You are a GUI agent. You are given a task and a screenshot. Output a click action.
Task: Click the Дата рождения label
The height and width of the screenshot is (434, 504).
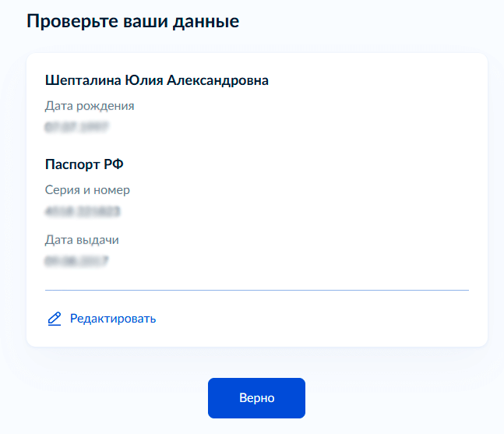pyautogui.click(x=90, y=106)
